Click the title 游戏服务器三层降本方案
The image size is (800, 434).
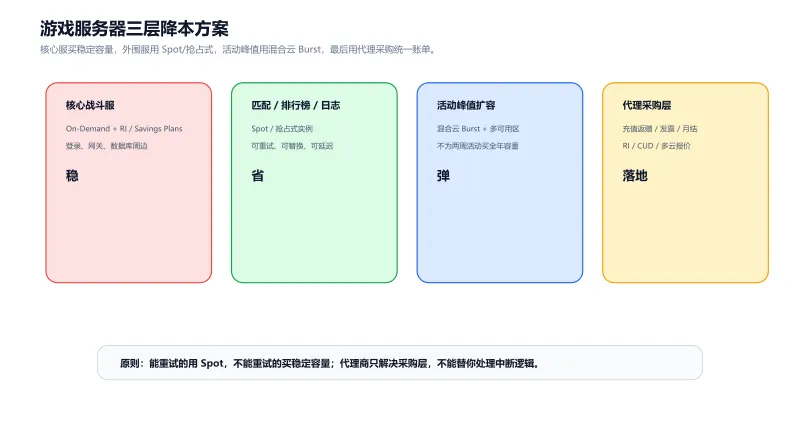click(x=134, y=29)
